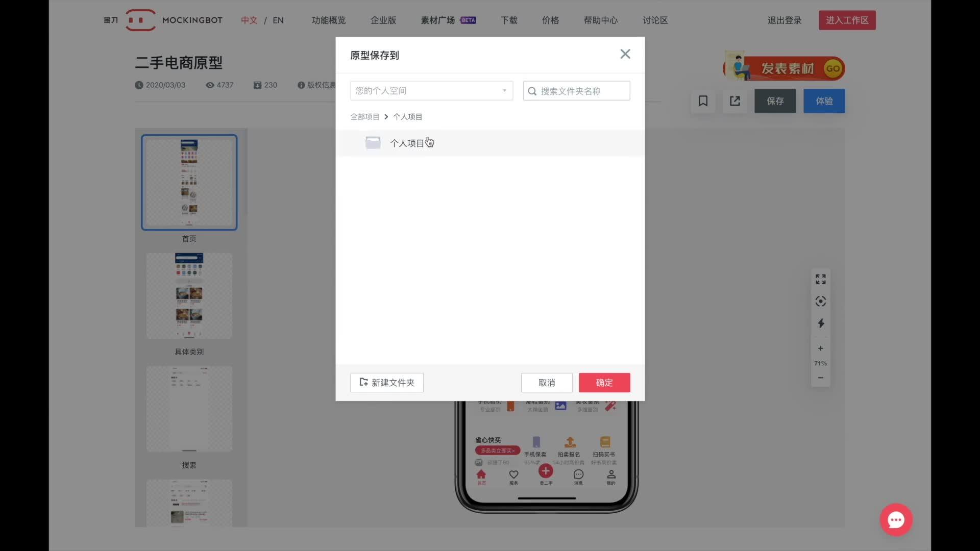Click 取消 to cancel saving

[x=547, y=383]
